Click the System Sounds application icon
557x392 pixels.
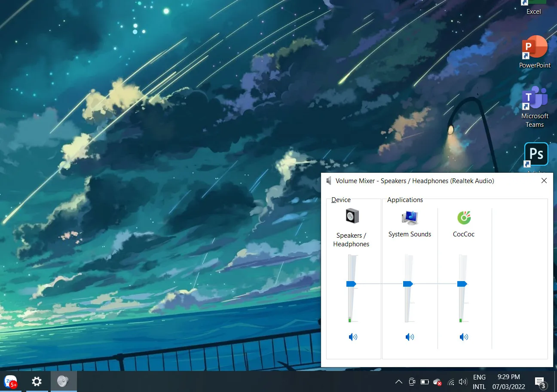410,217
